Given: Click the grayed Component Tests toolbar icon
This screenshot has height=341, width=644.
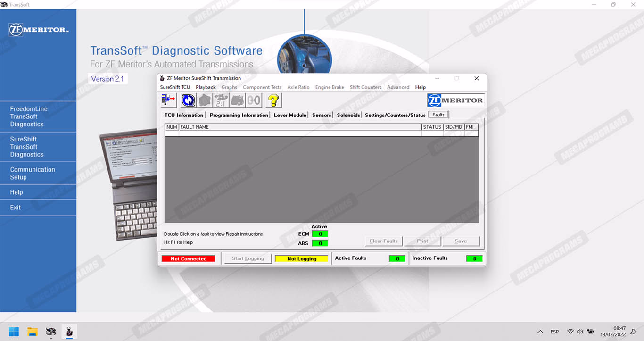Looking at the screenshot, I should tap(205, 100).
